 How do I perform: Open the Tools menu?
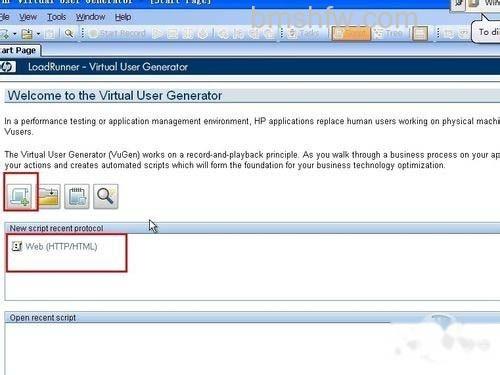coord(56,17)
